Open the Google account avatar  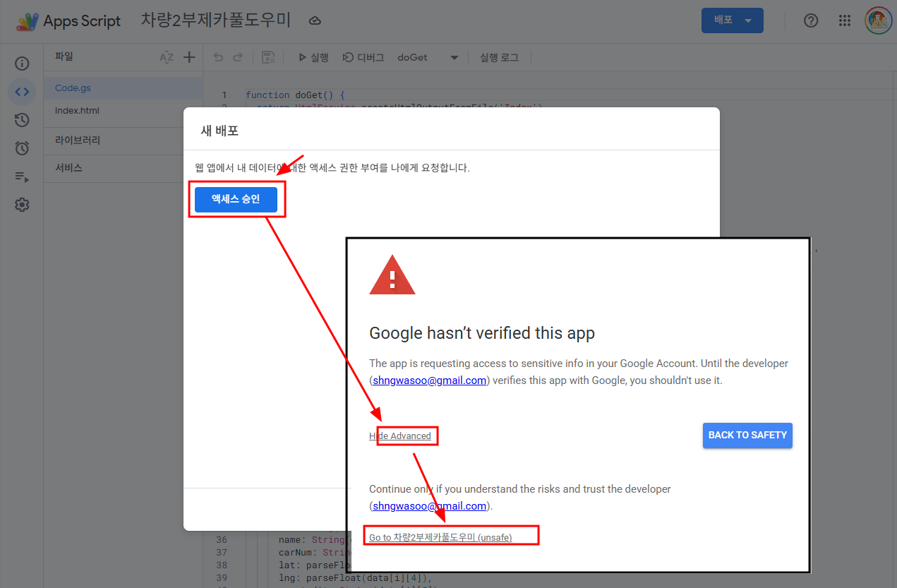879,20
